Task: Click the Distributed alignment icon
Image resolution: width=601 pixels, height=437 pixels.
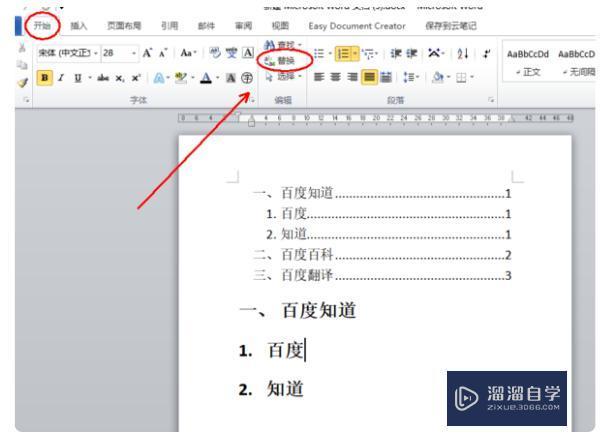Action: pyautogui.click(x=386, y=77)
